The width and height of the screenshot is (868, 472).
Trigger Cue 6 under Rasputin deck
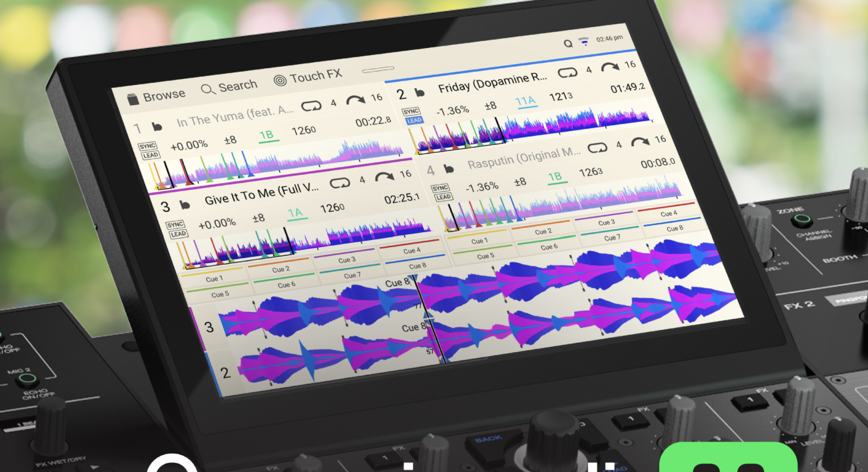pos(549,247)
